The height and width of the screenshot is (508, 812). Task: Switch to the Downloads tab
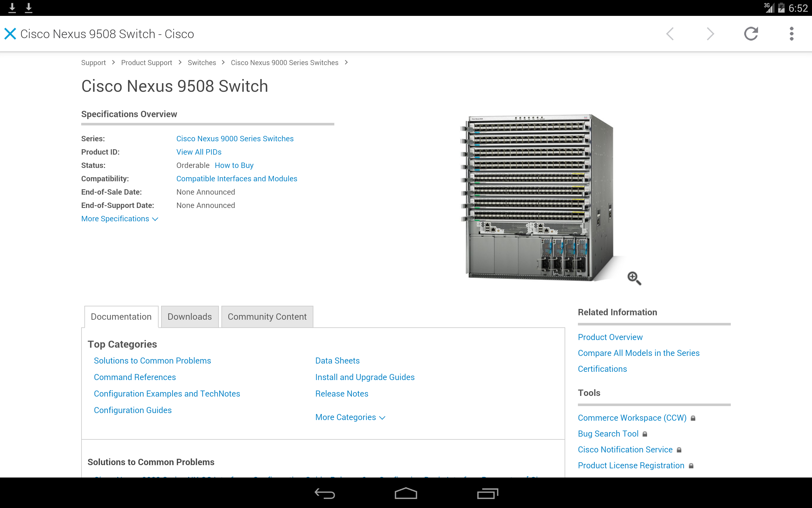[x=190, y=317]
